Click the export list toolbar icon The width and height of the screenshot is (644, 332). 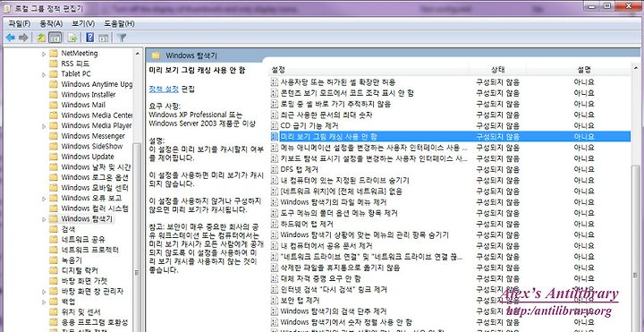point(72,38)
